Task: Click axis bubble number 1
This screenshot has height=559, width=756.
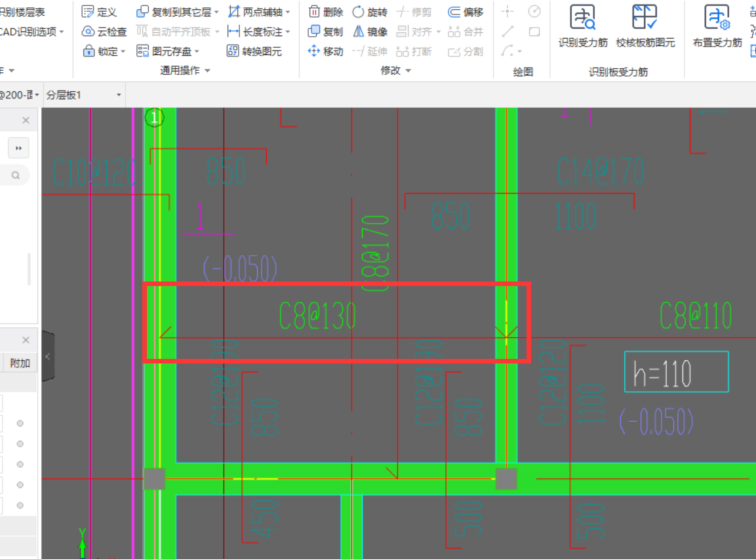Action: 154,117
